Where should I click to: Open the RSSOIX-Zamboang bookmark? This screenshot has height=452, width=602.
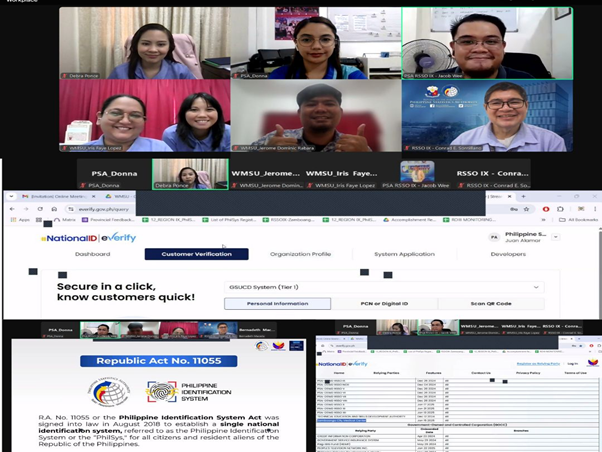[289, 220]
